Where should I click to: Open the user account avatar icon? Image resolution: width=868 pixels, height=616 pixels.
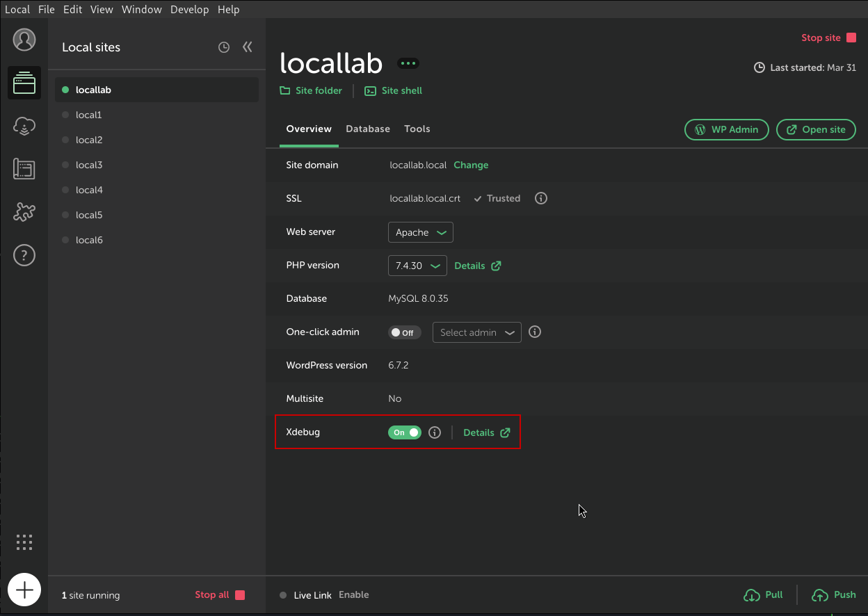point(24,40)
